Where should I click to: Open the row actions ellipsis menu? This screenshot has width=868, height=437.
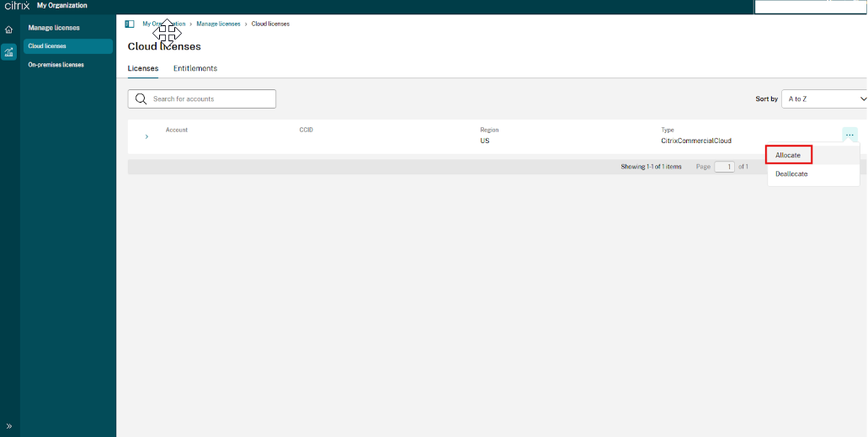[x=849, y=136]
